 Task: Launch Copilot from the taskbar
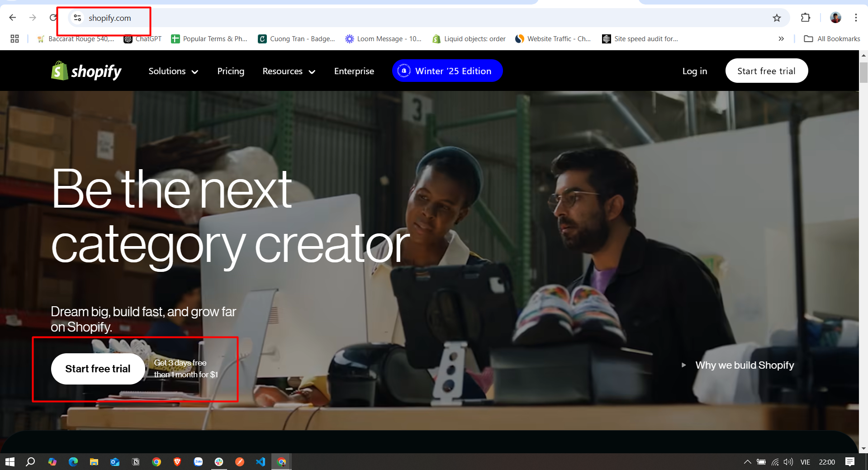[x=52, y=462]
